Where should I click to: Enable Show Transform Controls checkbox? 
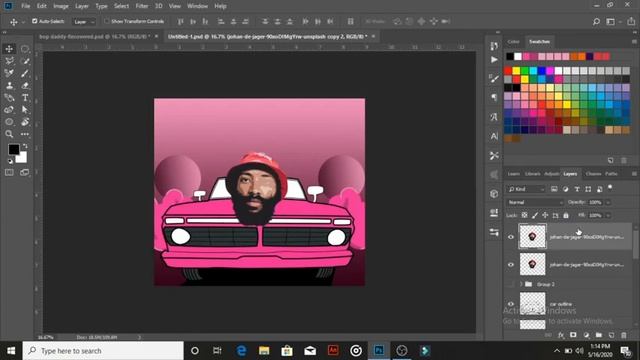click(106, 21)
